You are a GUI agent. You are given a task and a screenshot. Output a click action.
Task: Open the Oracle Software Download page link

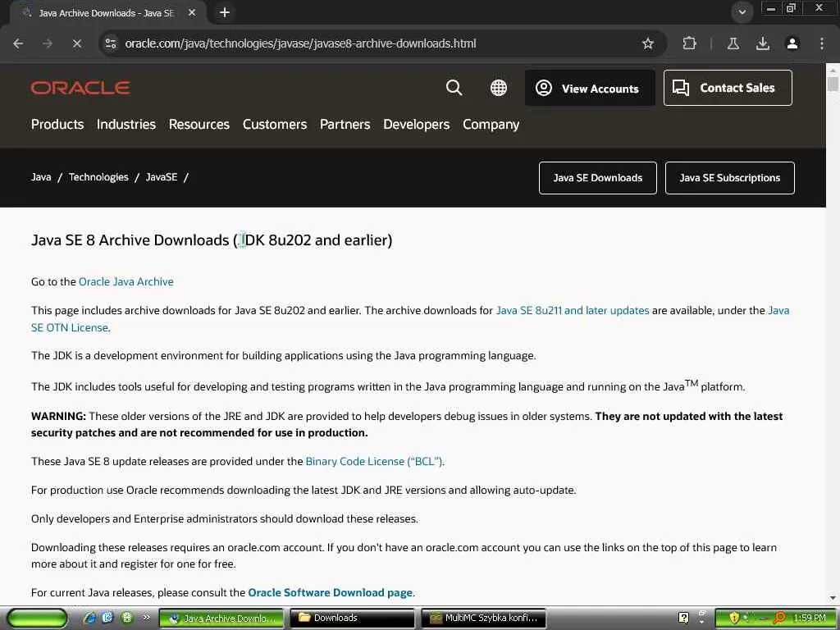point(330,592)
